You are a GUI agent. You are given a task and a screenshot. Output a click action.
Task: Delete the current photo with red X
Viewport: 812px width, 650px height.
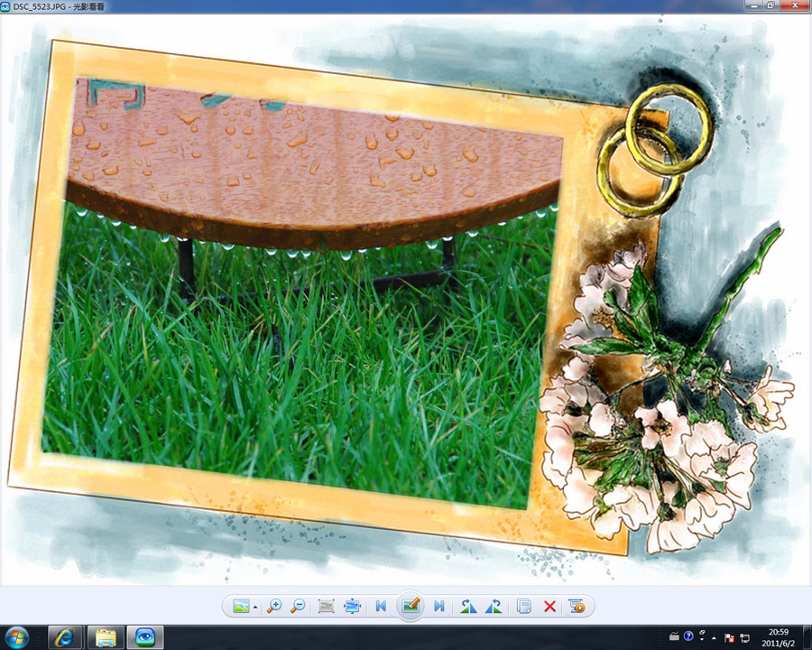[x=549, y=607]
